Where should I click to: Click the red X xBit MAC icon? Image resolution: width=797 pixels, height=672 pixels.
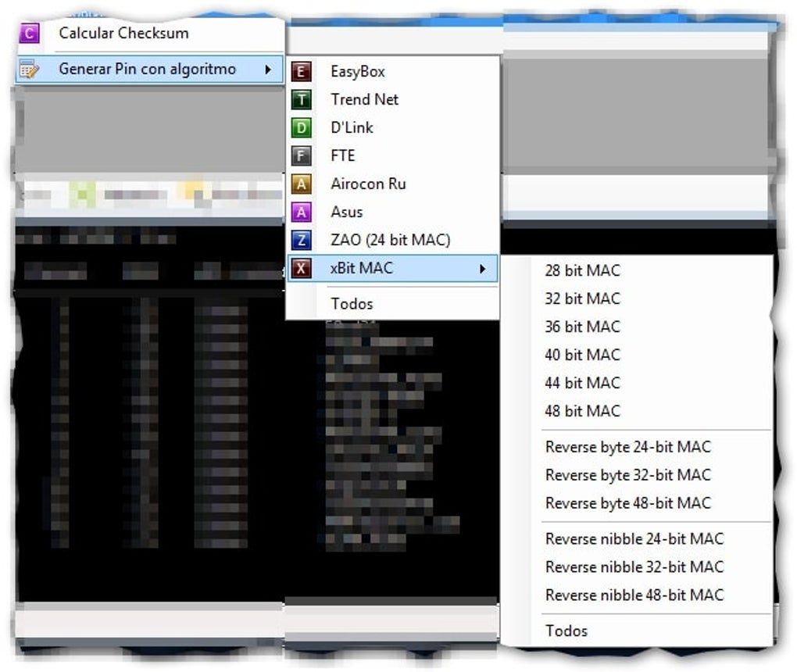(x=302, y=268)
